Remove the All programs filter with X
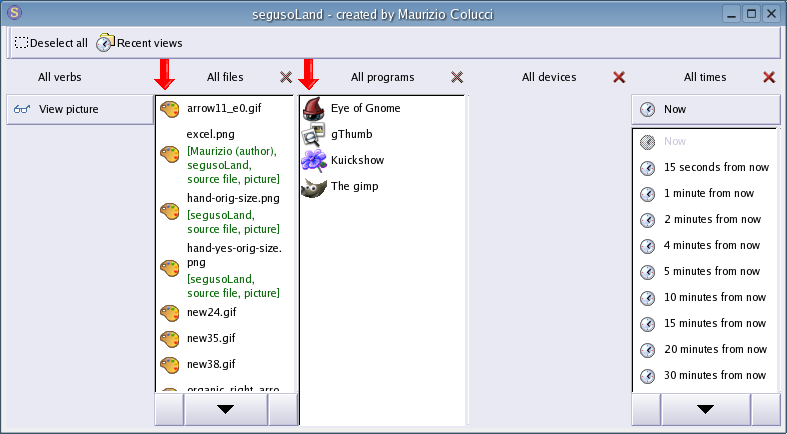Viewport: 787px width, 434px height. [457, 77]
